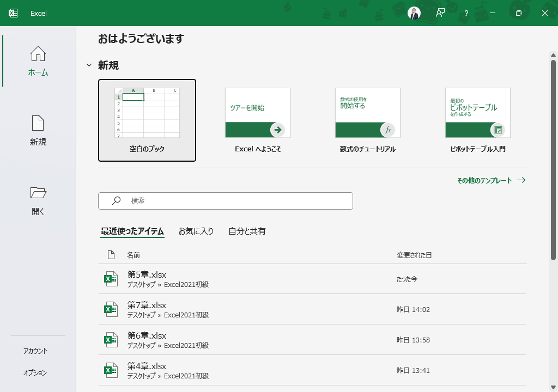Open the 開く folder icon in sidebar
The width and height of the screenshot is (558, 392).
pos(38,193)
